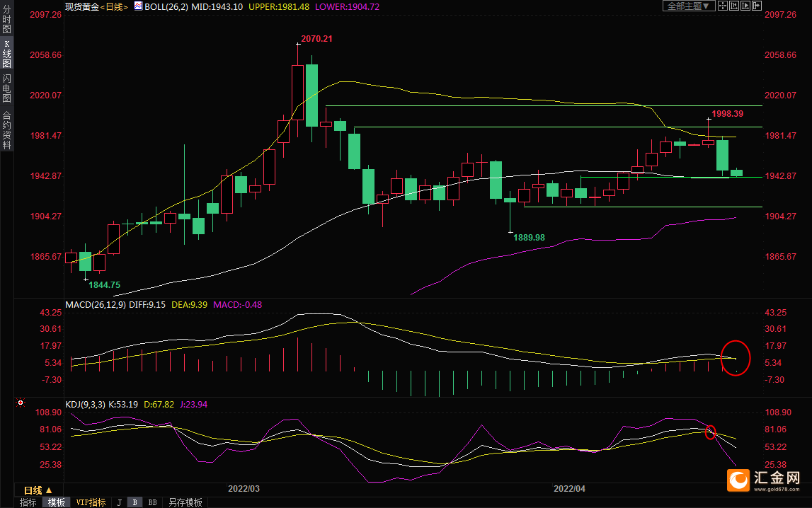Click the 现货黄金 title text

tap(82, 7)
